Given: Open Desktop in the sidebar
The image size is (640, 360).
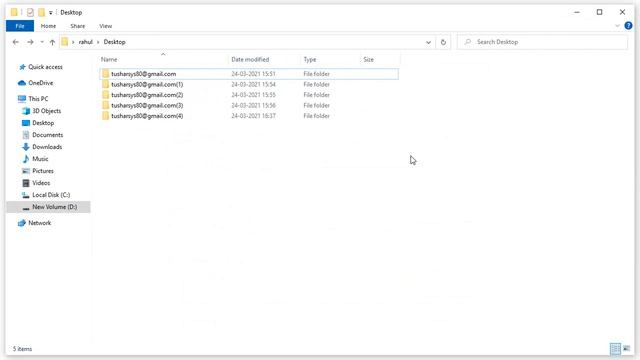Looking at the screenshot, I should coord(43,123).
